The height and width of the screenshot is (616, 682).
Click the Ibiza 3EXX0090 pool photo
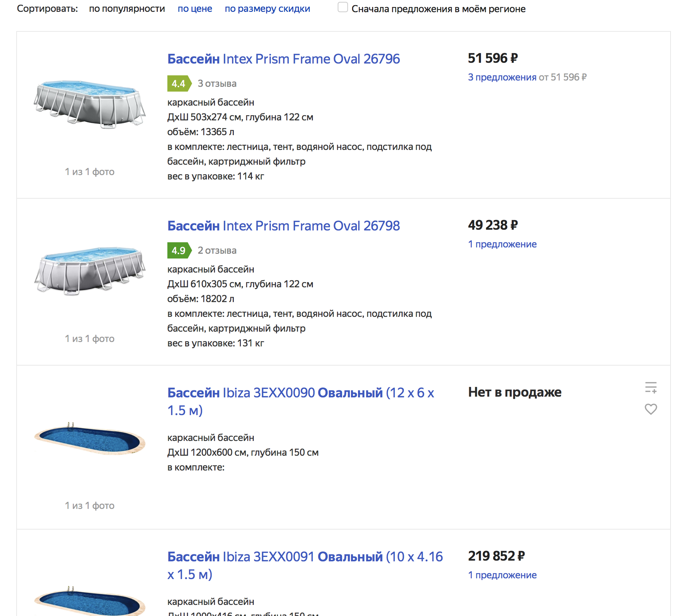90,439
